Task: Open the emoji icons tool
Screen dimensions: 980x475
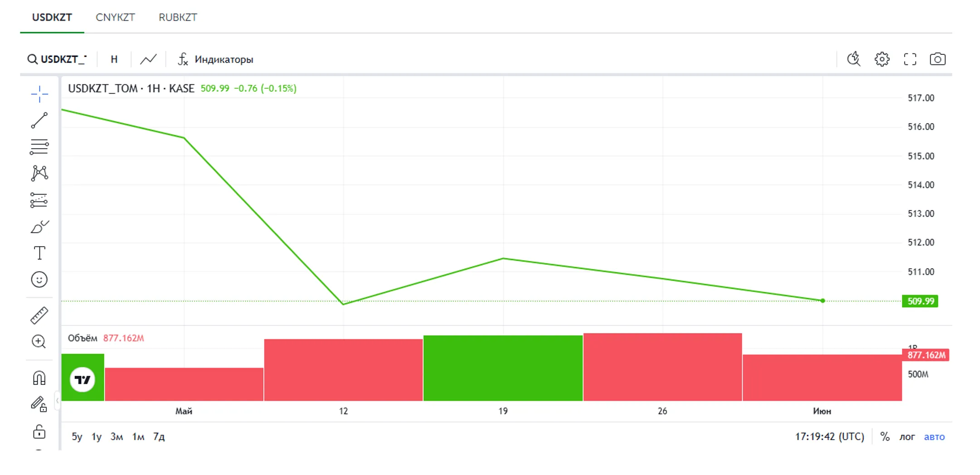Action: click(x=39, y=279)
